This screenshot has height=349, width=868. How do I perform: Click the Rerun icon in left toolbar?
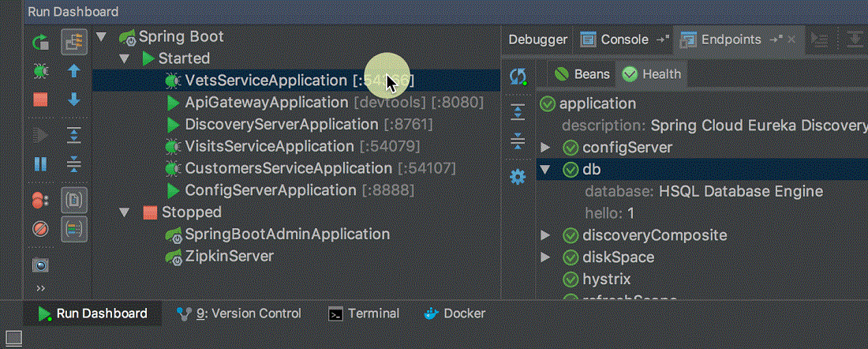[x=40, y=42]
